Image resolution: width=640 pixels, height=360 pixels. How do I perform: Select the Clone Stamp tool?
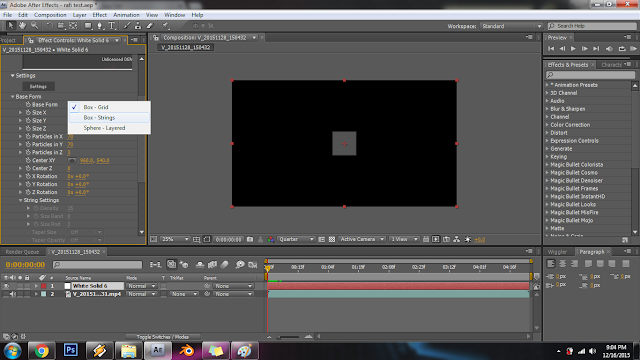pos(138,26)
